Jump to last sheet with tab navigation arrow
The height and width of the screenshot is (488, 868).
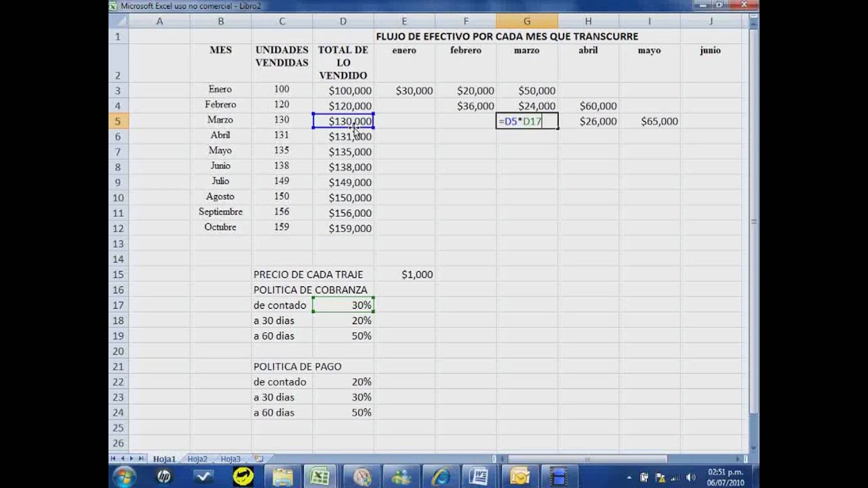point(141,459)
